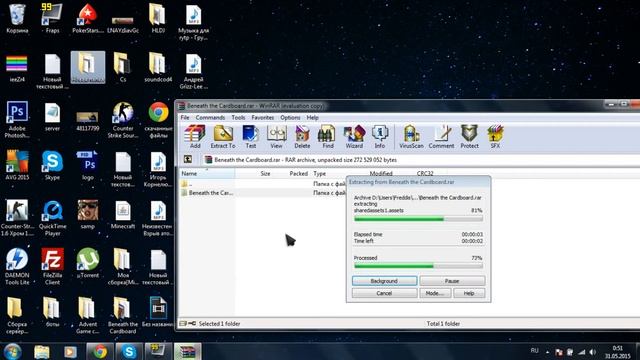Click the Minecraft desktop file icon
The image size is (640, 360).
(x=123, y=215)
